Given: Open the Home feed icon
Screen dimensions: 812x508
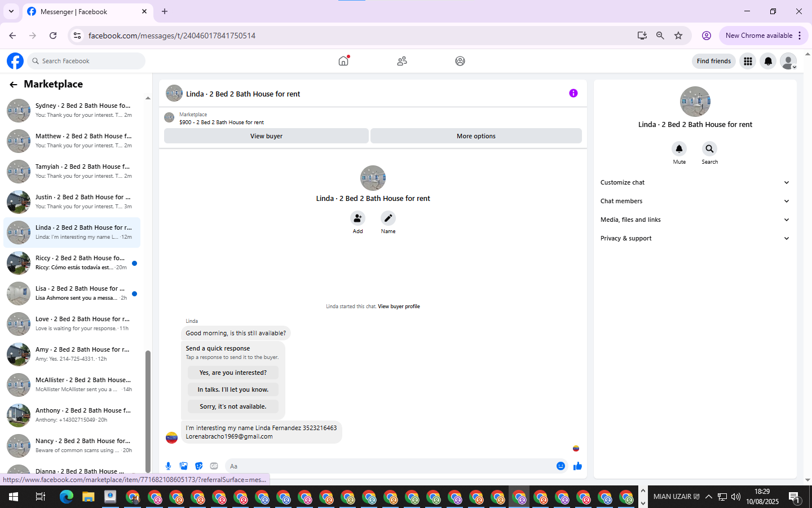Looking at the screenshot, I should 343,61.
